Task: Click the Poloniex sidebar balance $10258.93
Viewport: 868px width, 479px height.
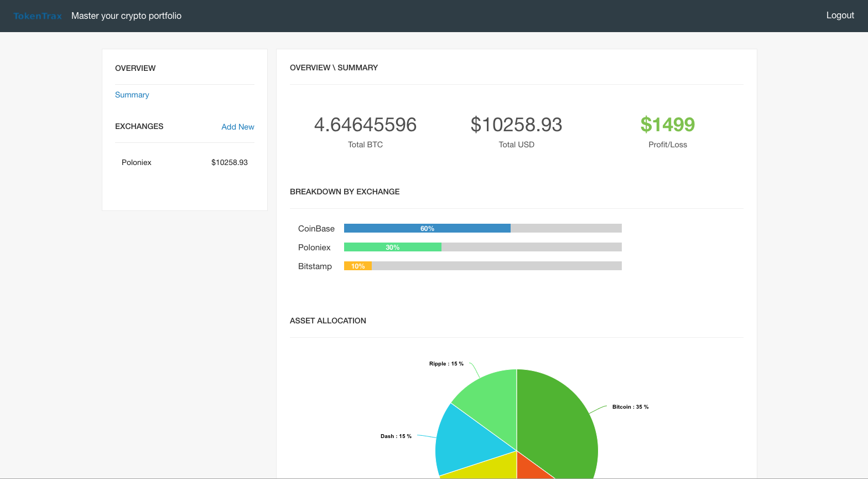Action: pos(229,162)
